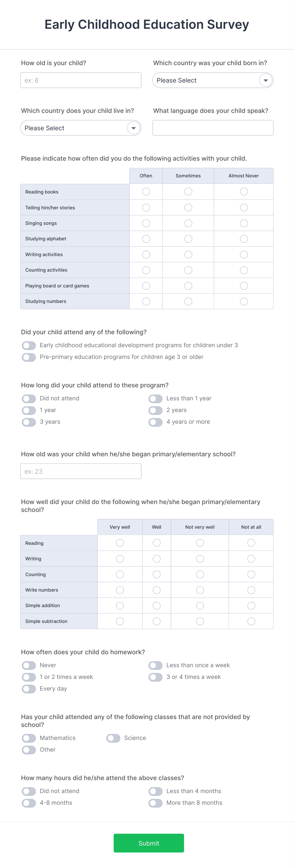Select 'Less than 1 year' program duration

coord(155,398)
